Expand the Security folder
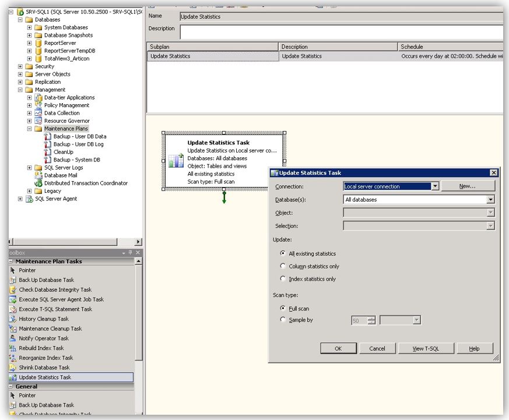 point(20,66)
